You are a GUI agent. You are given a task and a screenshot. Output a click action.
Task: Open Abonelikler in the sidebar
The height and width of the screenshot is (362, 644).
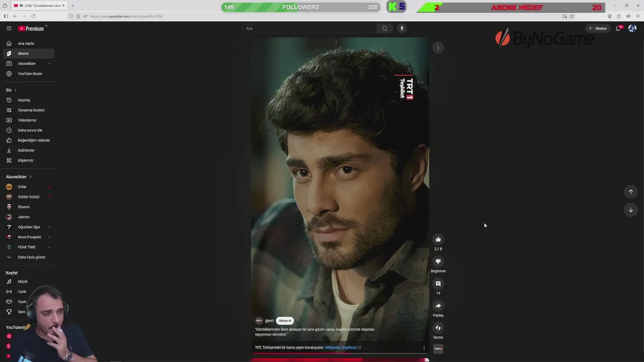point(29,64)
